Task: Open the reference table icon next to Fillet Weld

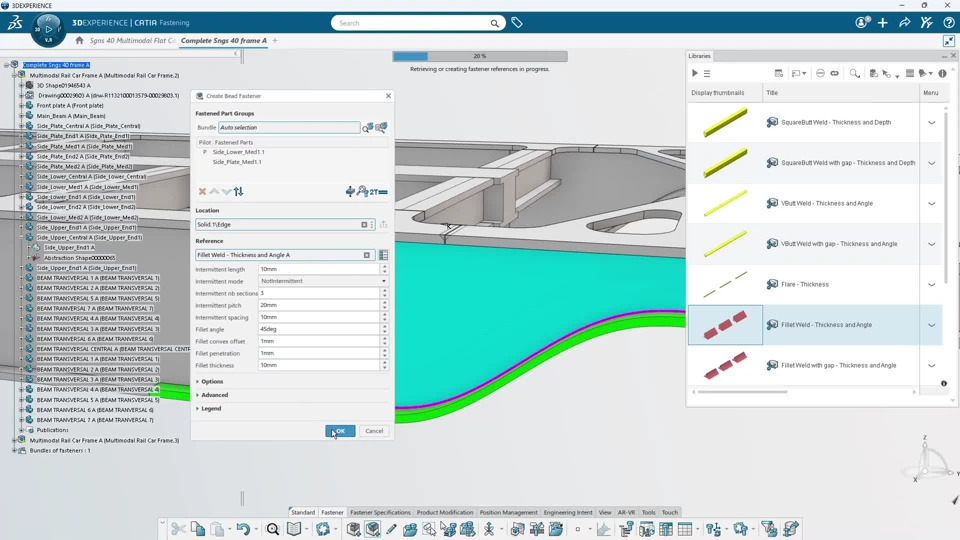Action: click(383, 255)
